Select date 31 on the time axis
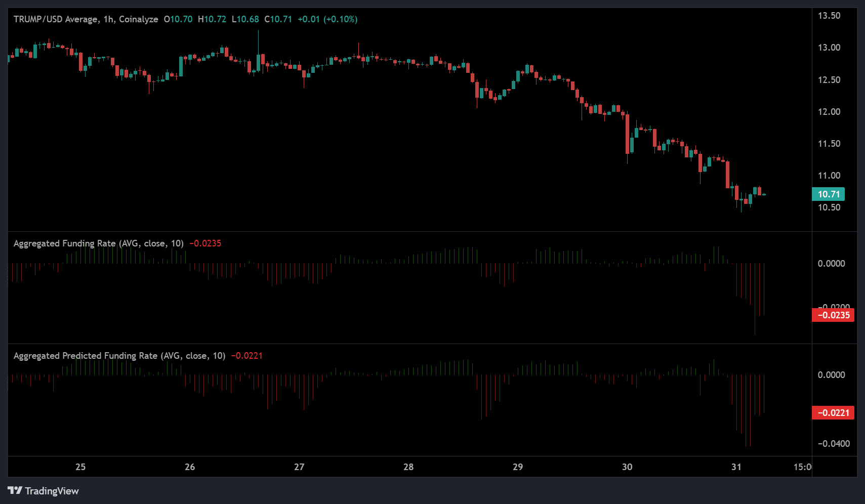This screenshot has width=865, height=504. pos(736,467)
